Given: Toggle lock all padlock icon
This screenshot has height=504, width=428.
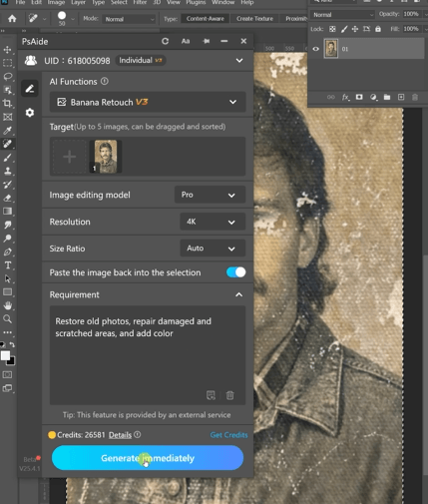Looking at the screenshot, I should tap(378, 29).
